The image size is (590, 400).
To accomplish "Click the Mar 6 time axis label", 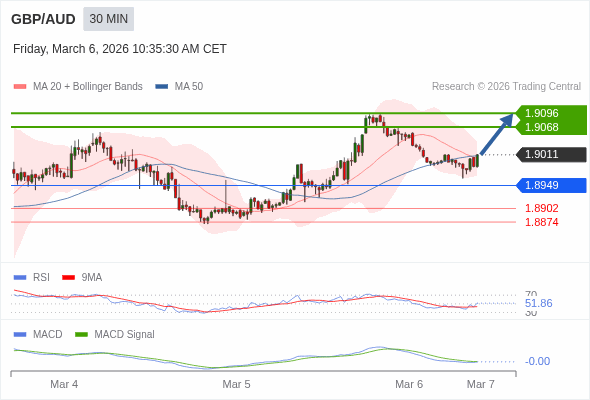I will pos(409,384).
